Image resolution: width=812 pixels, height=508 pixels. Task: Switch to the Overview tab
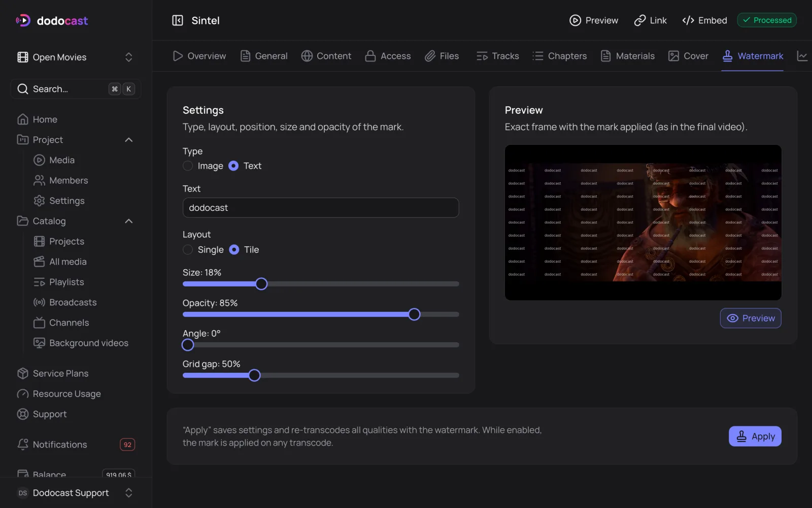click(199, 56)
